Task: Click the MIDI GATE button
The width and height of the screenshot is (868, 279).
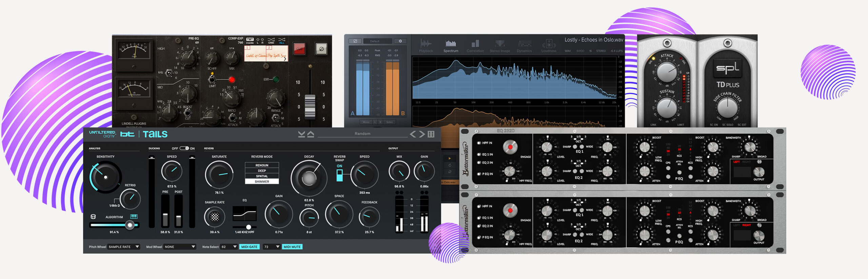Action: [x=249, y=247]
